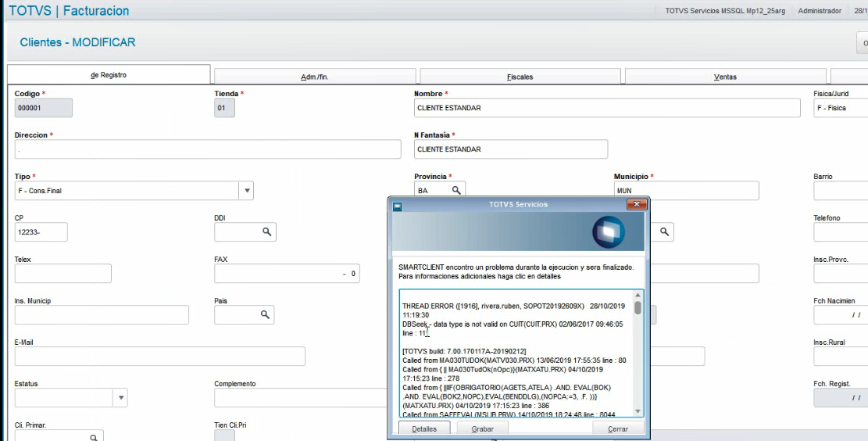Click the Cerrar button in dialog
This screenshot has width=868, height=441.
click(x=618, y=428)
